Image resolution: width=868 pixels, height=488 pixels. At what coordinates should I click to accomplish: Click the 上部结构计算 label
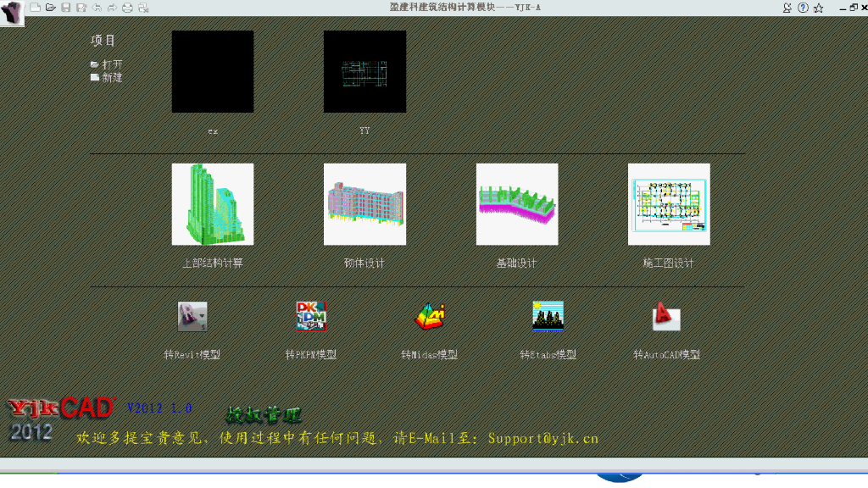213,263
